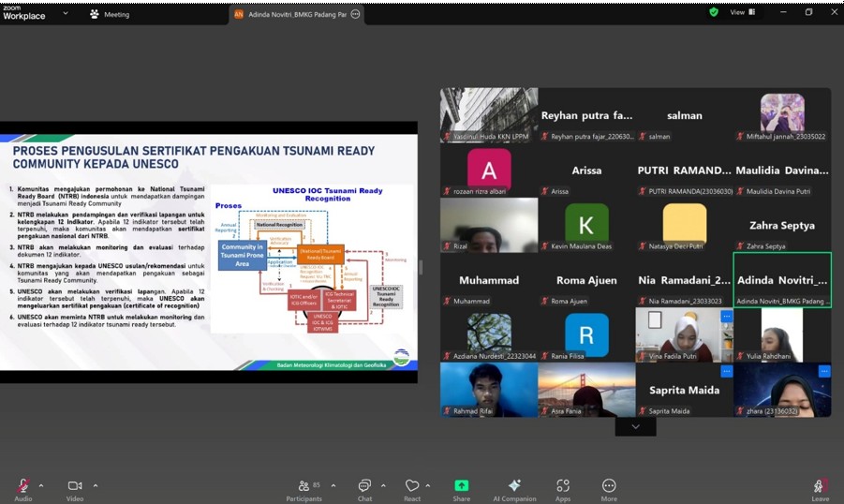Select Rizal video tile
Image resolution: width=844 pixels, height=504 pixels.
click(489, 225)
